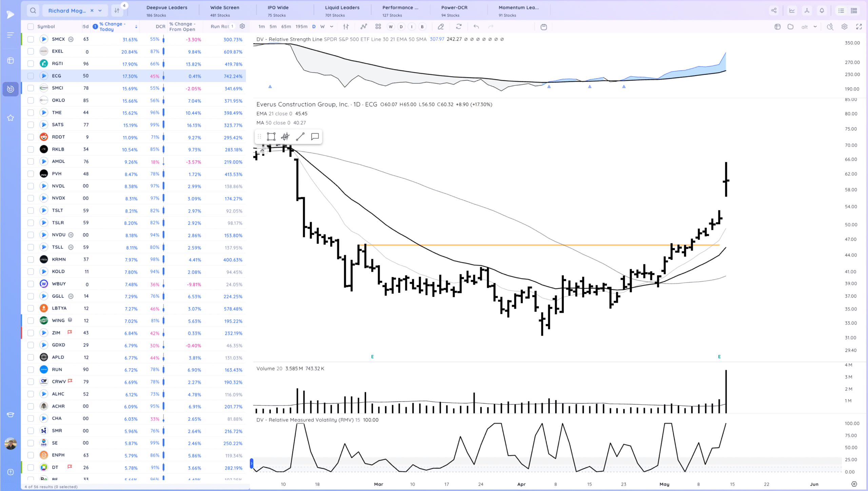Open the chart indicators icon

tap(363, 26)
